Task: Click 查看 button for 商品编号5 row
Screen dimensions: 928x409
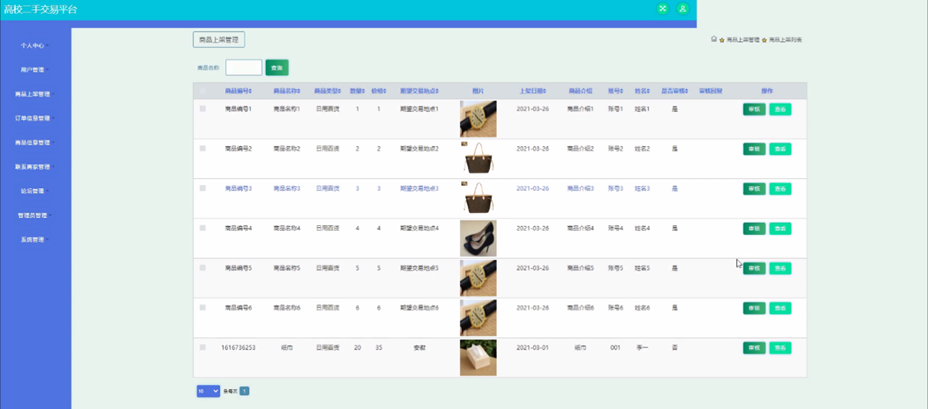Action: 780,268
